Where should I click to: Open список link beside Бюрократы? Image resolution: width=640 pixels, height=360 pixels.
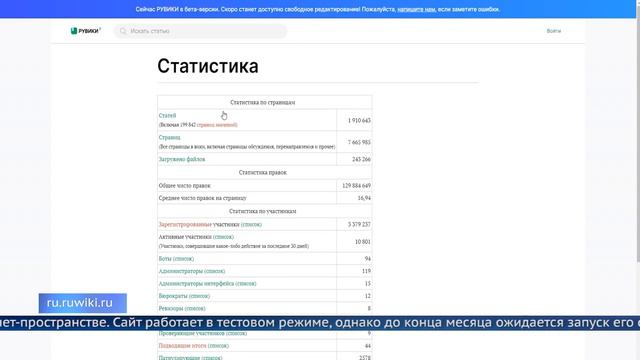pos(199,296)
